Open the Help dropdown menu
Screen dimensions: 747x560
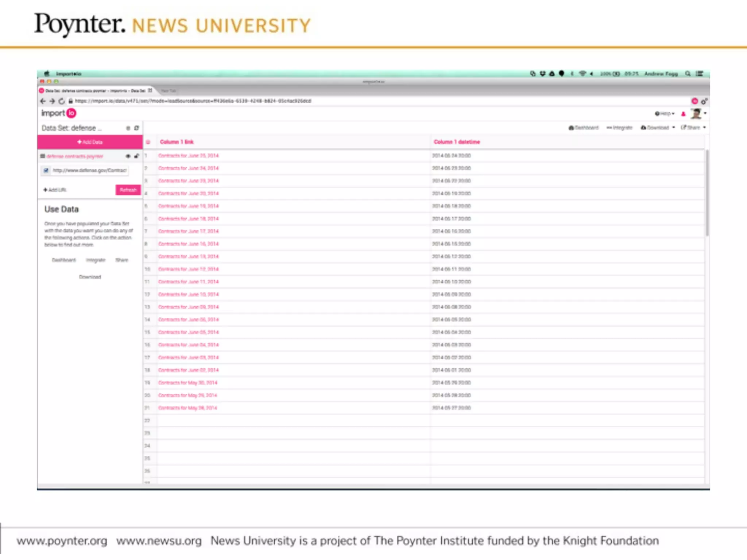[665, 114]
